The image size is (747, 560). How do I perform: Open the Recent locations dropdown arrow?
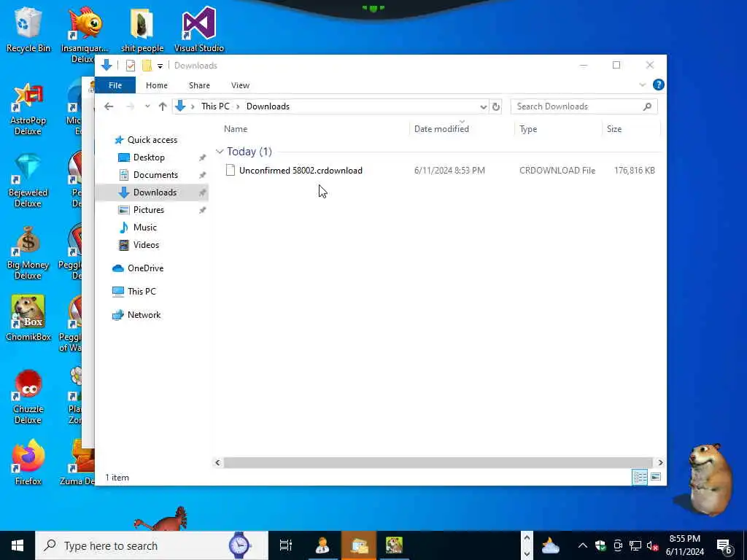click(147, 106)
